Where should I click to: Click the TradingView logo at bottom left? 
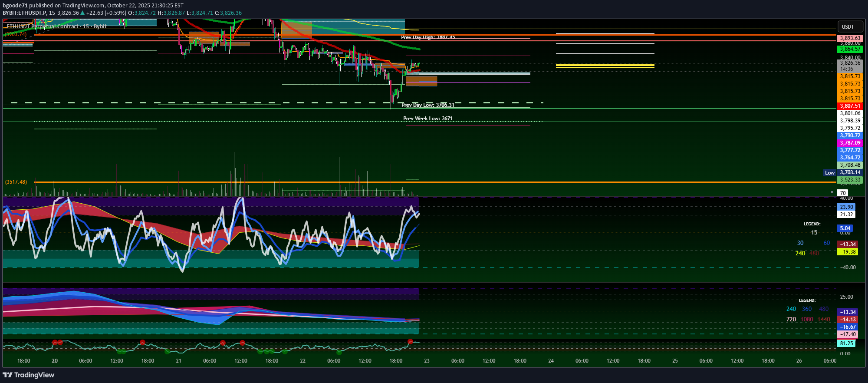pyautogui.click(x=29, y=375)
